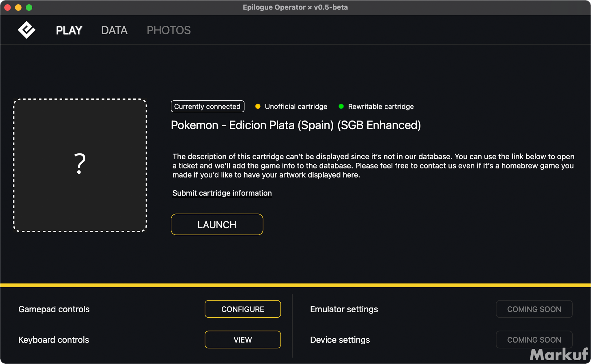Click the Pokemon Edicion Plata game title
Screen dimensions: 591x364
click(x=296, y=125)
